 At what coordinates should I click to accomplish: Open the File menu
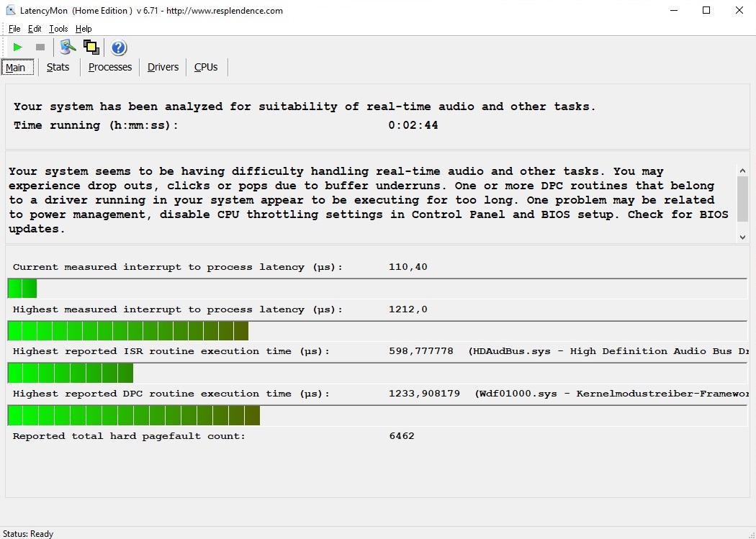(14, 29)
